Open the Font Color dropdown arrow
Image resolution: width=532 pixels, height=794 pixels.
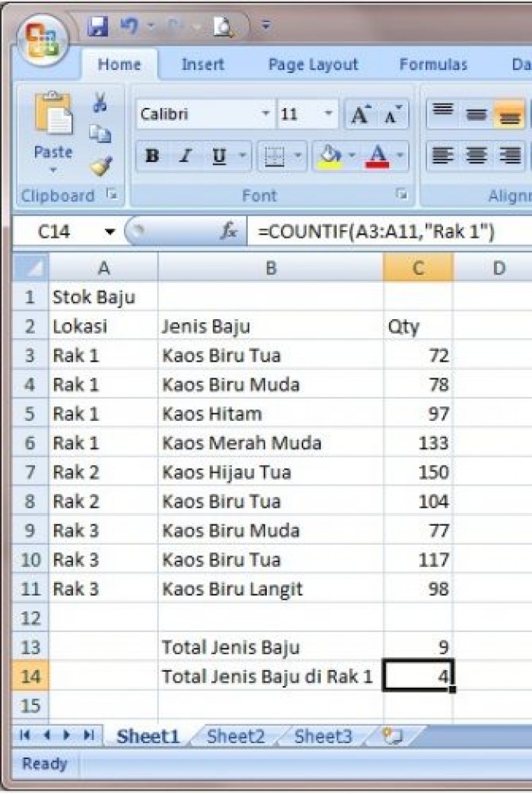(x=401, y=156)
